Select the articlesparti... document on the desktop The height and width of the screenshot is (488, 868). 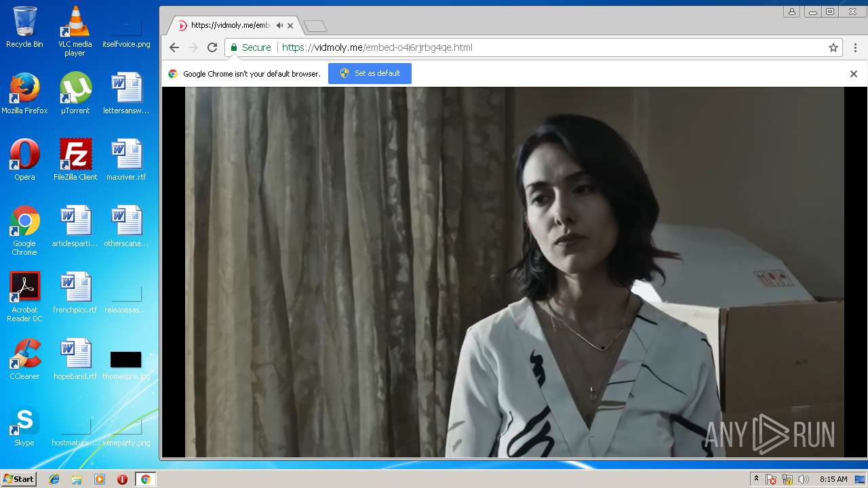tap(75, 226)
